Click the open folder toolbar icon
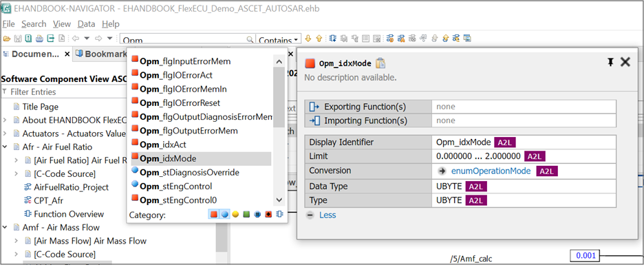This screenshot has width=644, height=267. click(6, 39)
